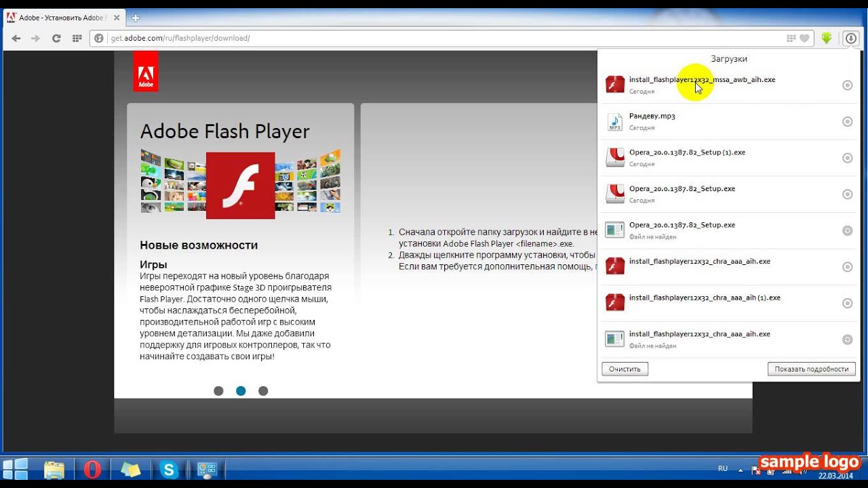Show Рандеву.mp3 in folder via circle icon

(847, 122)
